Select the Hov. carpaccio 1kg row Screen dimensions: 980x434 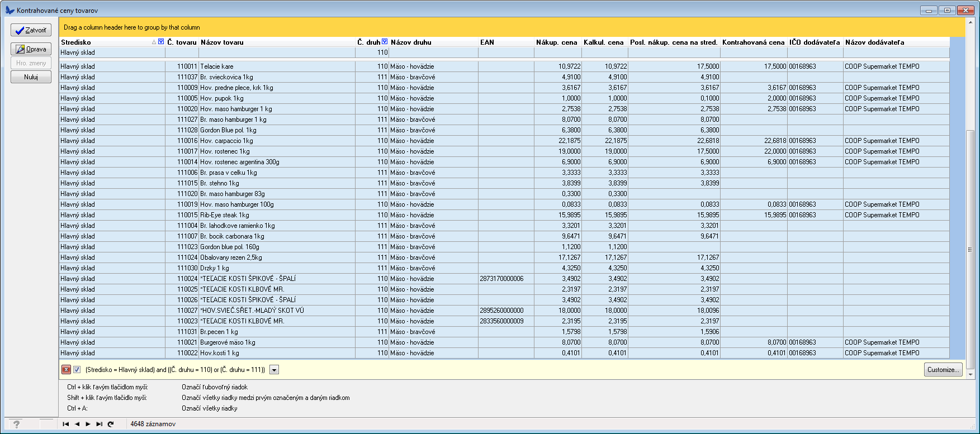(x=504, y=141)
